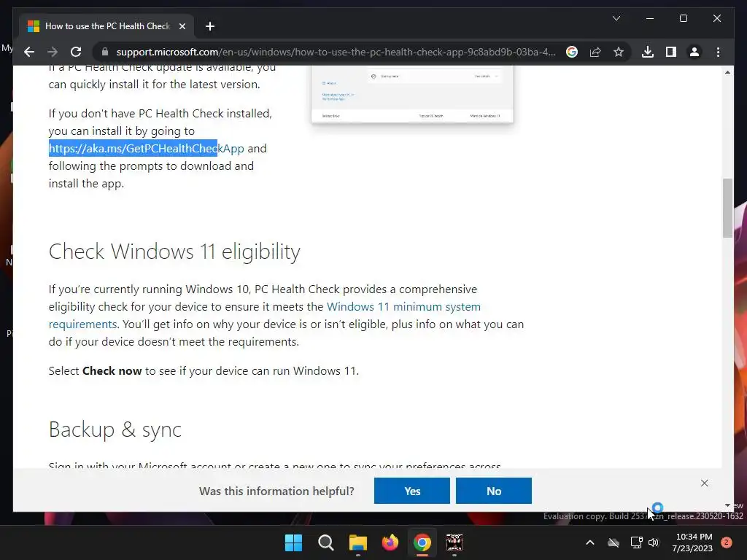Click the Chrome taskbar icon
The image size is (747, 560).
422,542
